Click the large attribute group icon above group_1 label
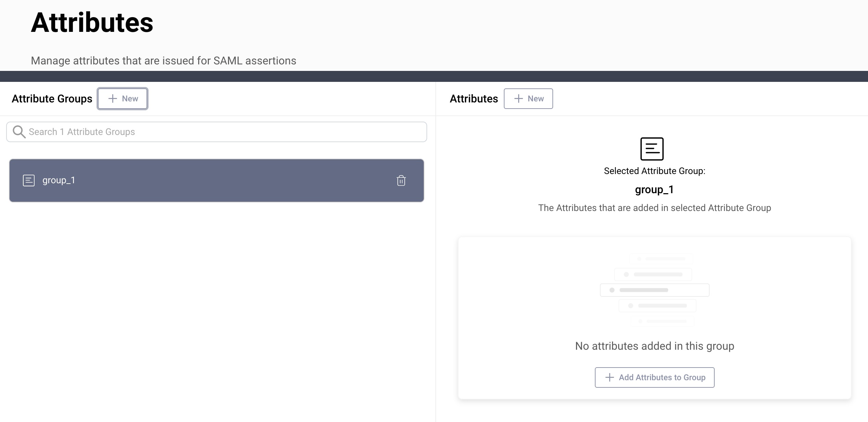This screenshot has width=868, height=422. (x=652, y=149)
